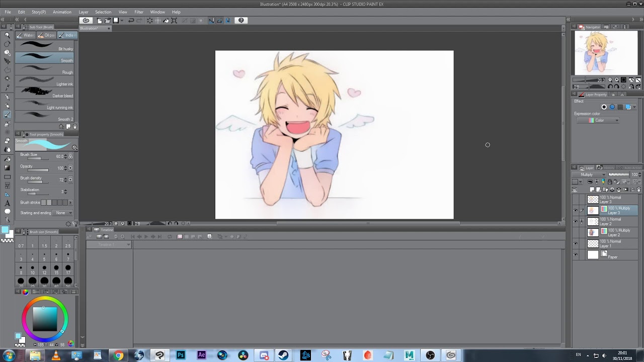Click the Save icon in command bar

point(115,21)
